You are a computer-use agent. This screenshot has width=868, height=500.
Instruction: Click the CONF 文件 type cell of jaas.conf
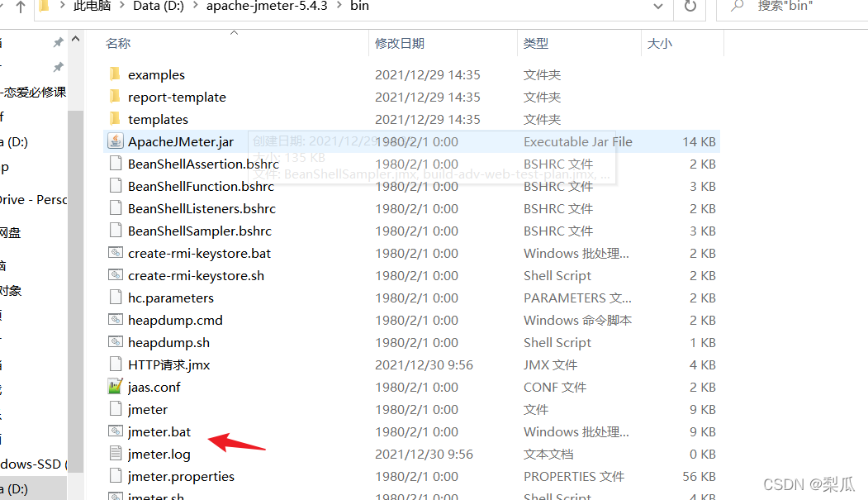[555, 387]
